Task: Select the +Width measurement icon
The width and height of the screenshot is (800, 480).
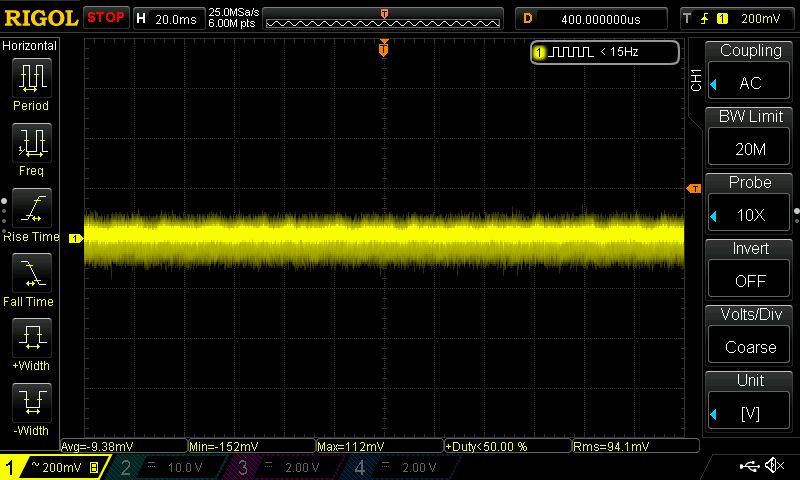Action: point(32,338)
